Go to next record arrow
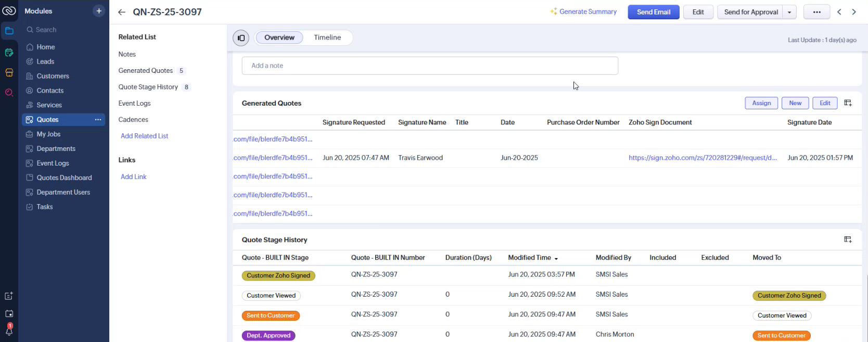This screenshot has height=342, width=868. point(854,12)
